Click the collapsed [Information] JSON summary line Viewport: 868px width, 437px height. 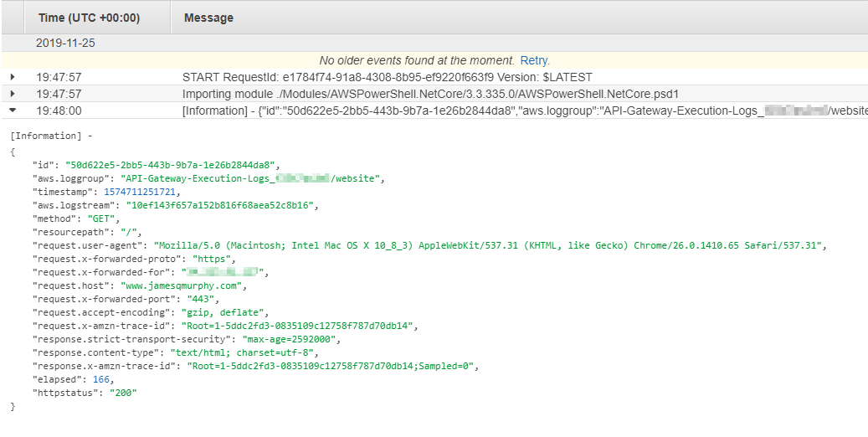525,111
